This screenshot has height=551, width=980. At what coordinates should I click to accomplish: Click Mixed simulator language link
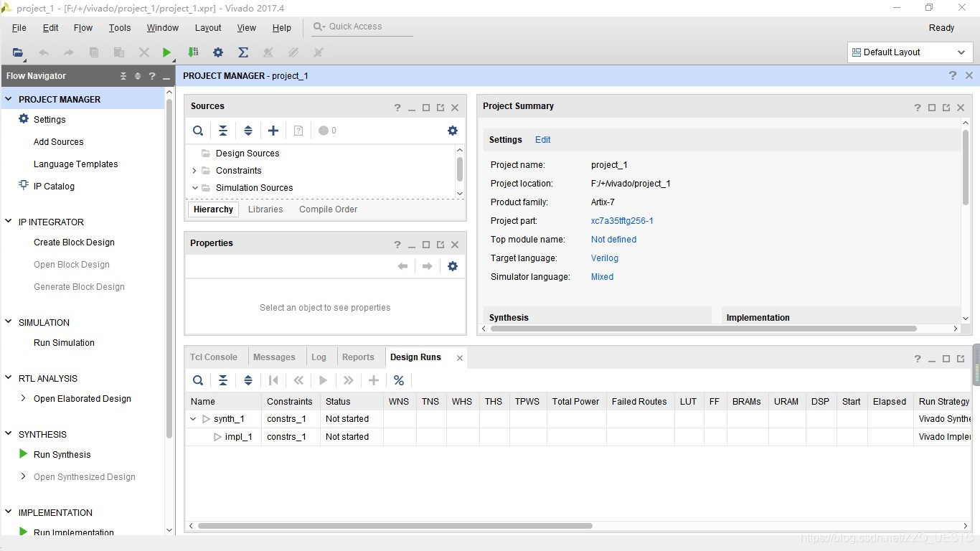pos(602,277)
